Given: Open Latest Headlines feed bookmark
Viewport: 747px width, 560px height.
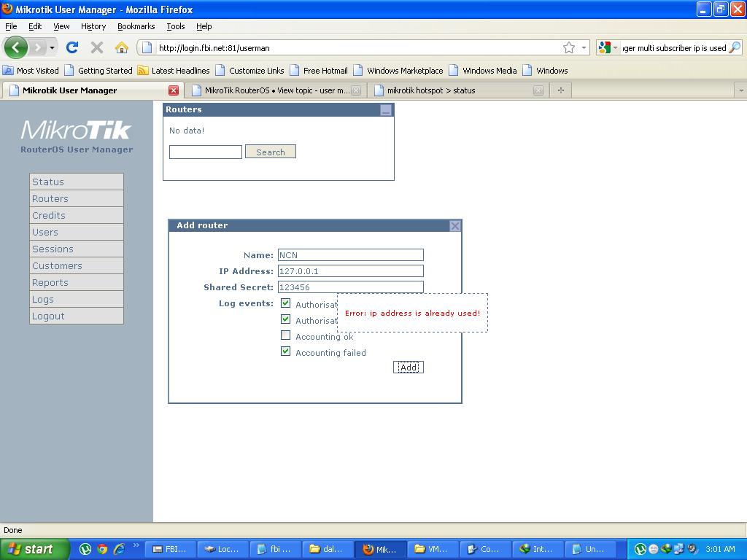Looking at the screenshot, I should tap(174, 71).
